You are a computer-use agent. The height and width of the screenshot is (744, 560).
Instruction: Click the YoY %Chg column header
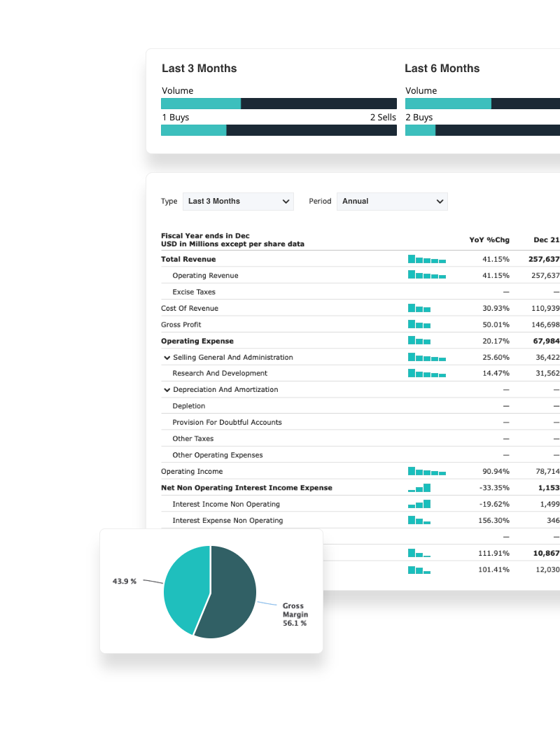[489, 240]
